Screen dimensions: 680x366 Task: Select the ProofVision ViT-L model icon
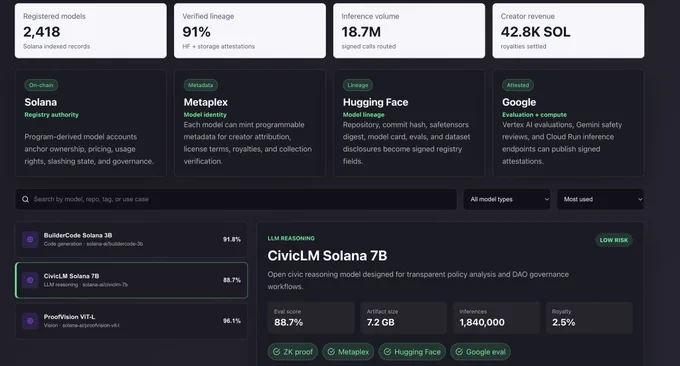pos(30,321)
